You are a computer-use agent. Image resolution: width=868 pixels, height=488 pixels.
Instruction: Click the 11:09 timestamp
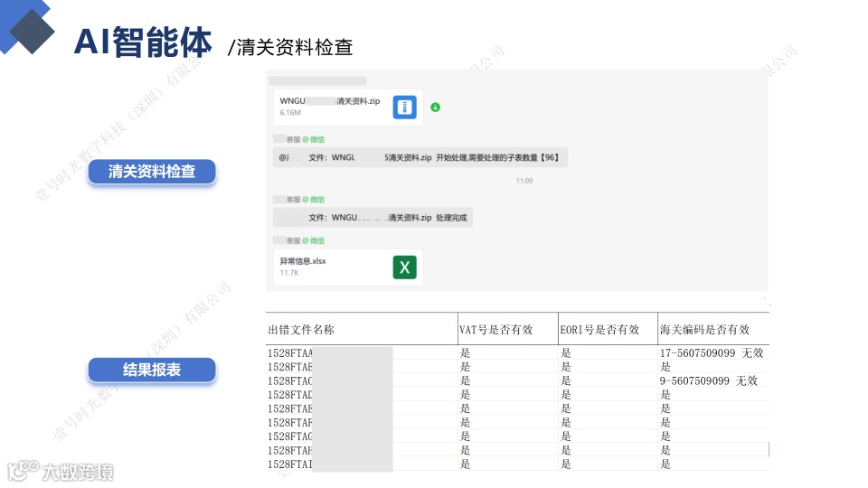(524, 181)
